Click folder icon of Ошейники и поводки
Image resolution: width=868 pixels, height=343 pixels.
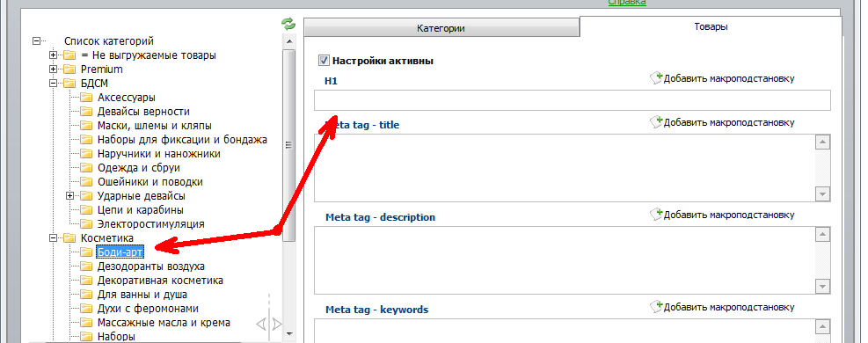pos(86,182)
